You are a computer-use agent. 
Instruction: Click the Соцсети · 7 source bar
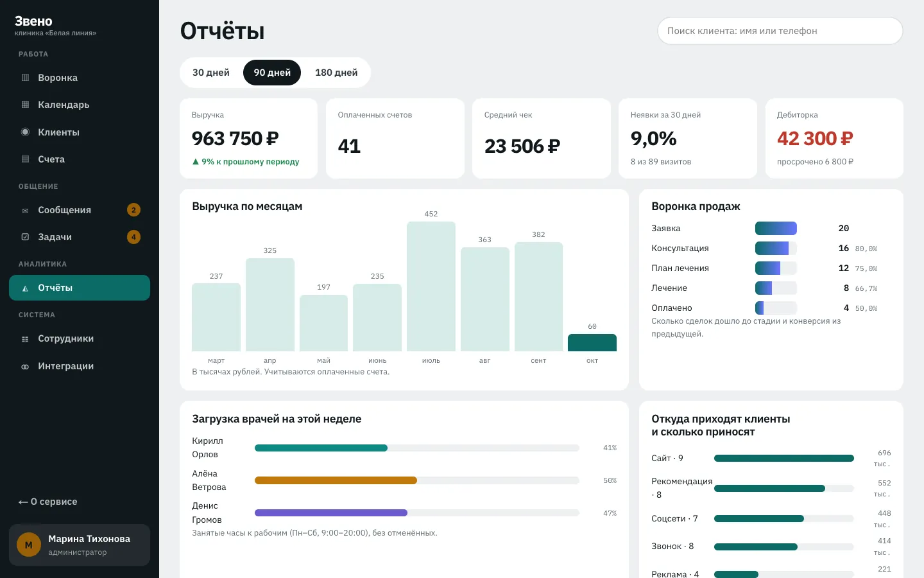(x=759, y=519)
